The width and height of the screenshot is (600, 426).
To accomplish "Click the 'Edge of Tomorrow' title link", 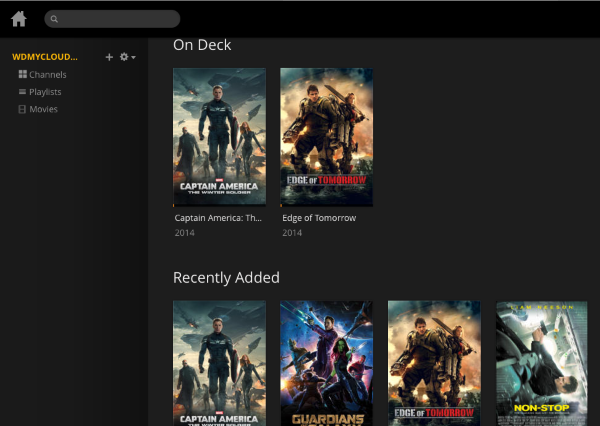I will pyautogui.click(x=319, y=218).
